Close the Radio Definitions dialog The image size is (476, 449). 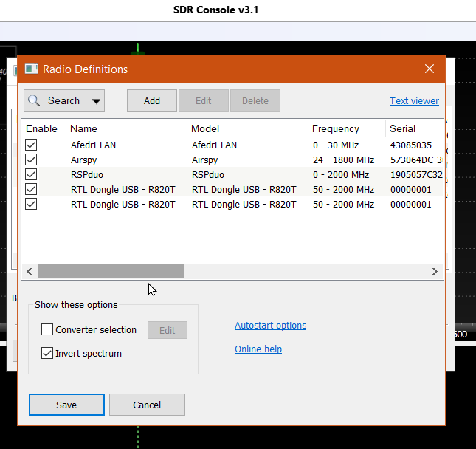(430, 69)
